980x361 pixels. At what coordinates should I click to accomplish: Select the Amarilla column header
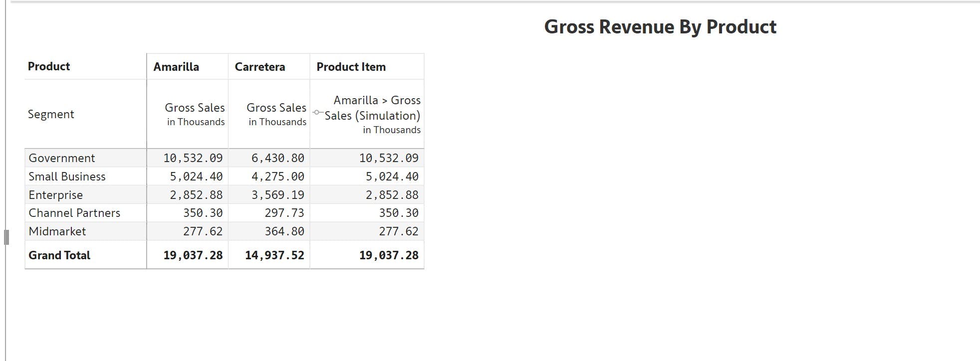[x=176, y=67]
